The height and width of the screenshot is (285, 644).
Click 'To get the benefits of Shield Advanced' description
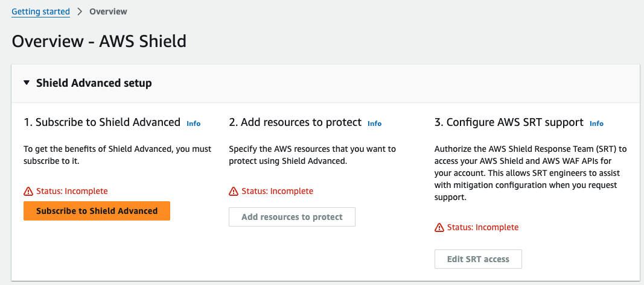(118, 155)
